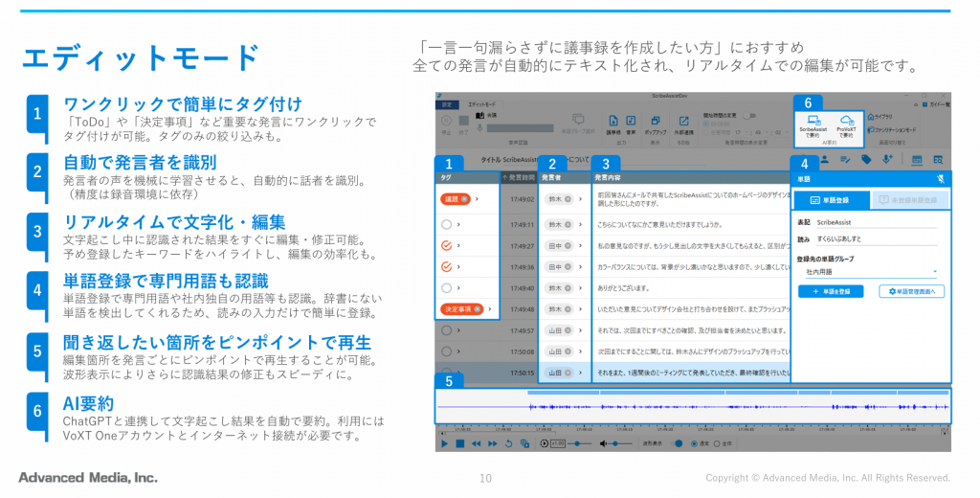Fast-forward audio with the double-right arrows
Image resolution: width=980 pixels, height=498 pixels.
coord(493,443)
